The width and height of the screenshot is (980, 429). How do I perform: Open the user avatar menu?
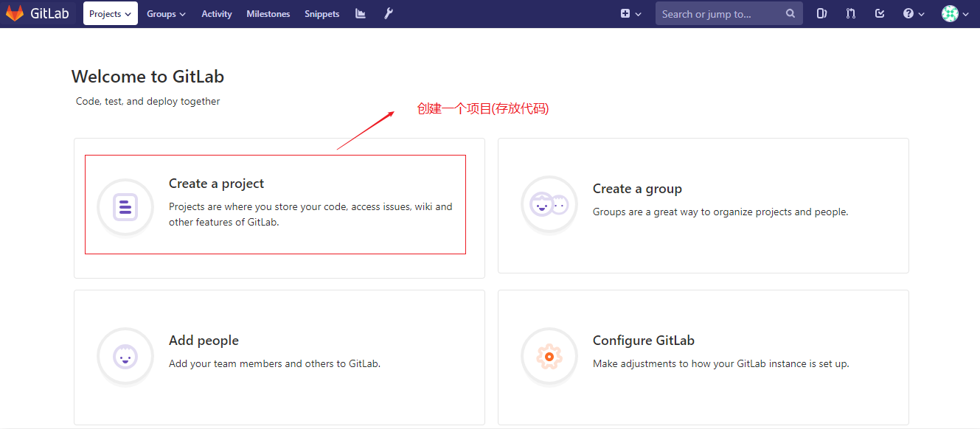click(955, 14)
